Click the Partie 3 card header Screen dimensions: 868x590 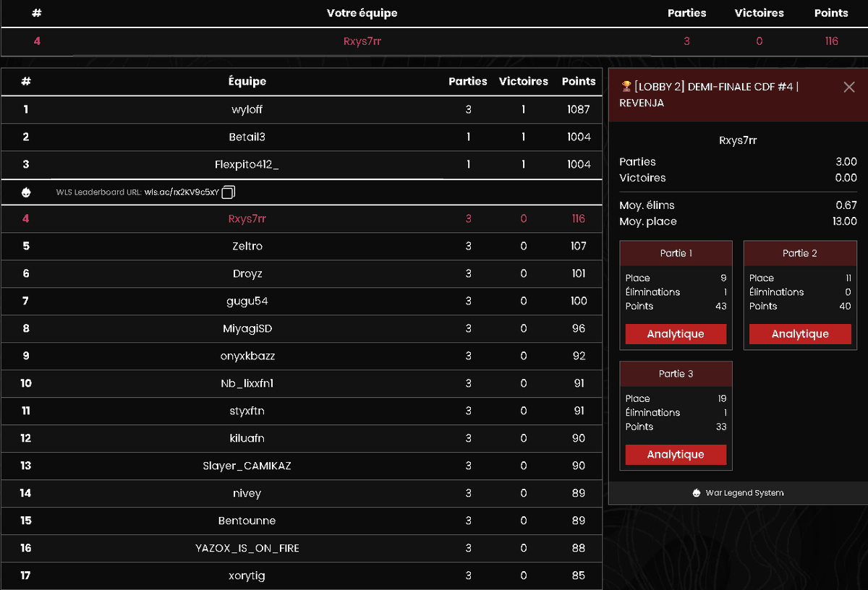(676, 374)
